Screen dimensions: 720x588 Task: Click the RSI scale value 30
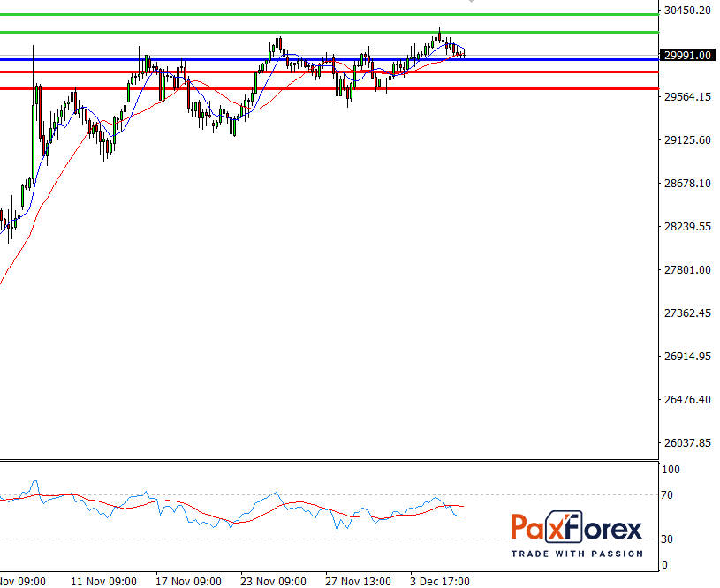click(x=667, y=539)
